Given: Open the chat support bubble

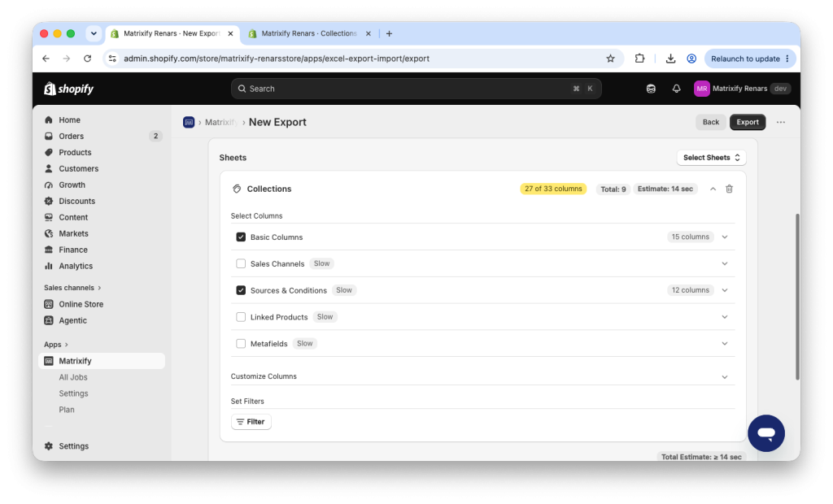Looking at the screenshot, I should pyautogui.click(x=765, y=433).
